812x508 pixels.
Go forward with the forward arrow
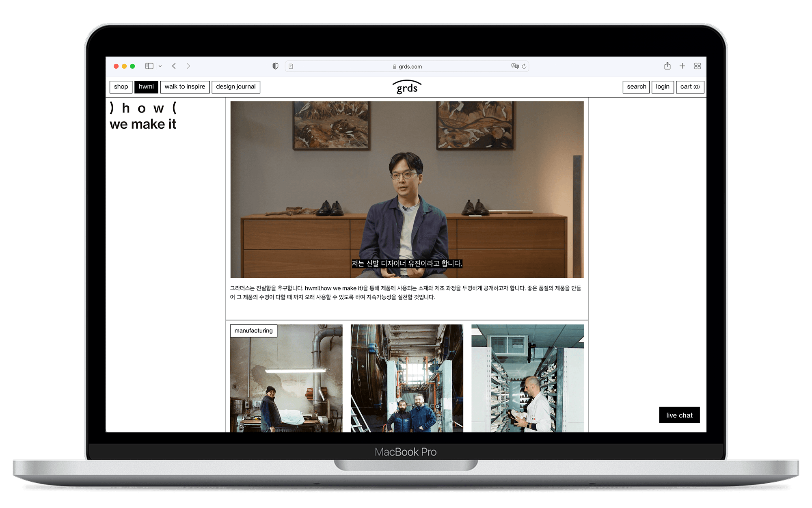(188, 66)
